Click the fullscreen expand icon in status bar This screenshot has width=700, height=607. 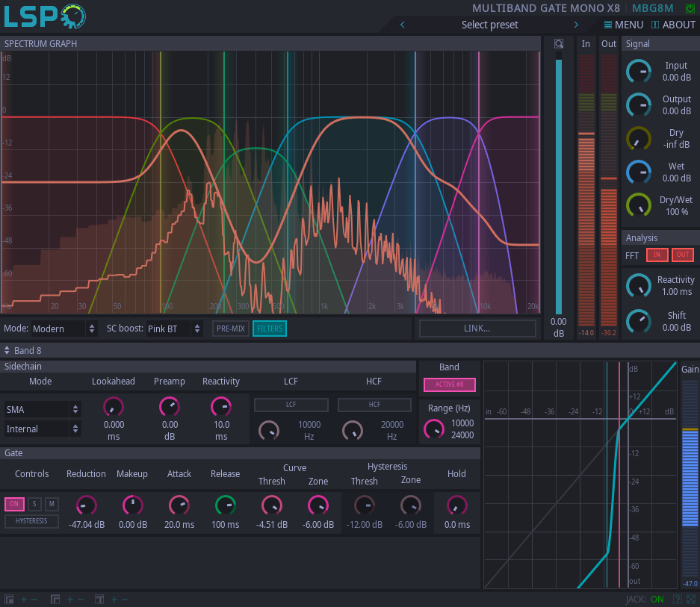point(691,600)
